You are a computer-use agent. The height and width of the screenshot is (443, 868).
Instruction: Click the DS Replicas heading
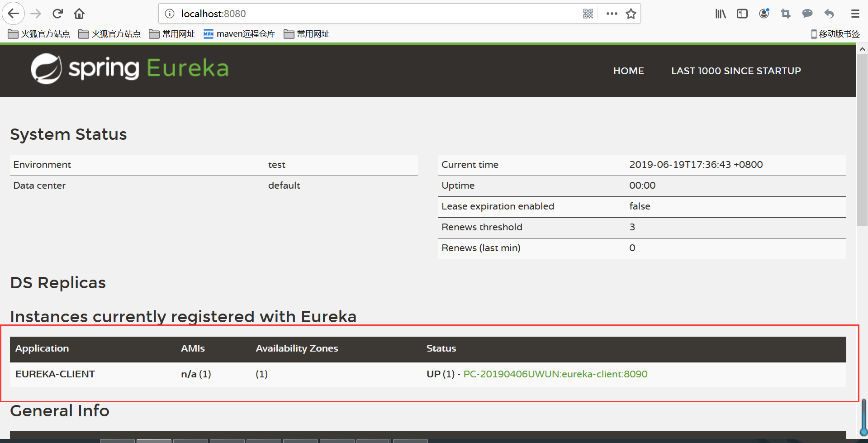tap(58, 283)
